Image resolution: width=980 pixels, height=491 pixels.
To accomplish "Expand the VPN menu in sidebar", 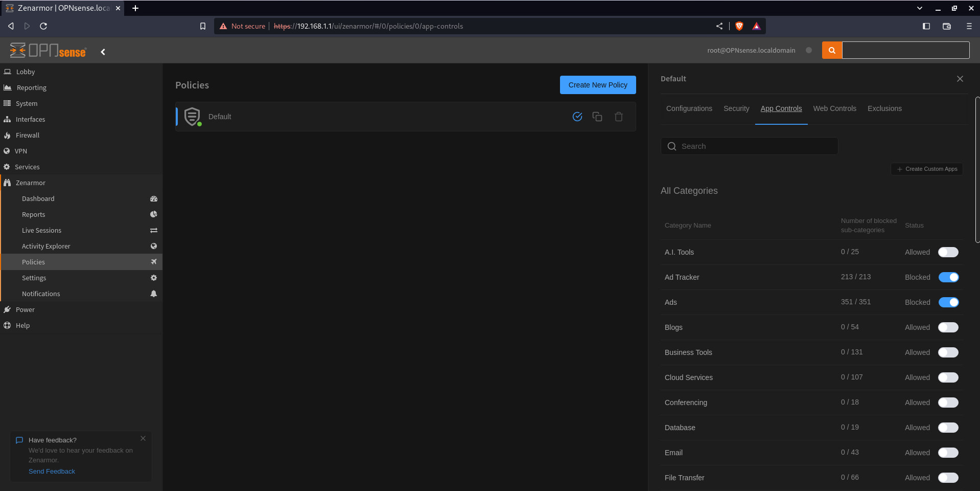I will (81, 151).
